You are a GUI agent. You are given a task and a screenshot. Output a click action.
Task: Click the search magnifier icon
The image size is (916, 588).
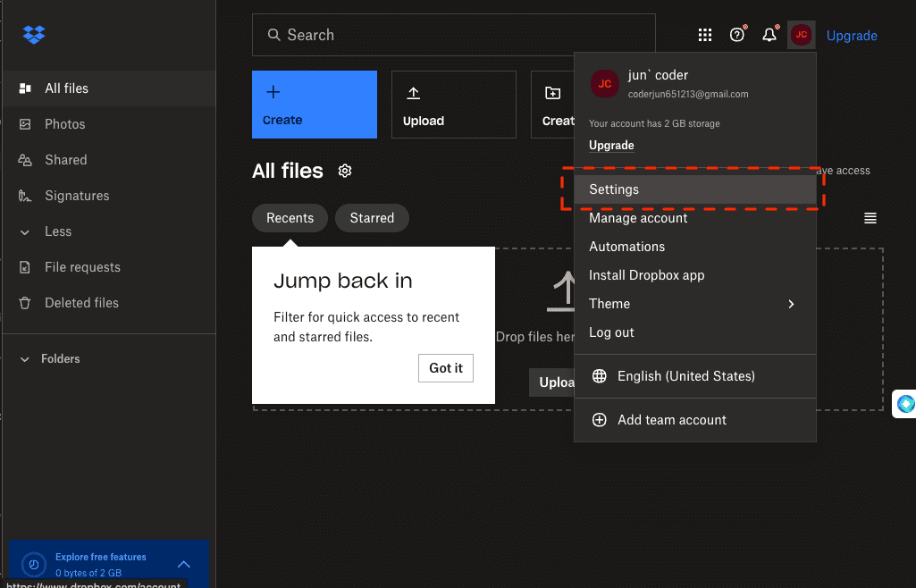(273, 35)
